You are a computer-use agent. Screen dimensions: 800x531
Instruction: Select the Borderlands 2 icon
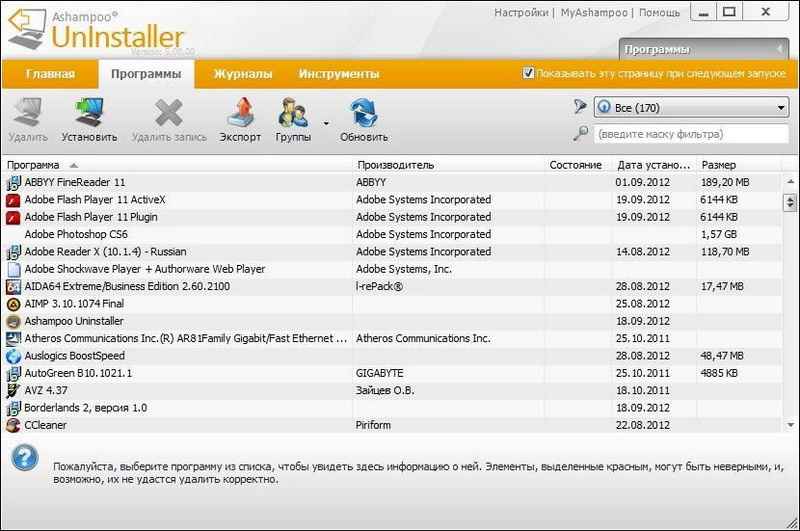tap(13, 408)
